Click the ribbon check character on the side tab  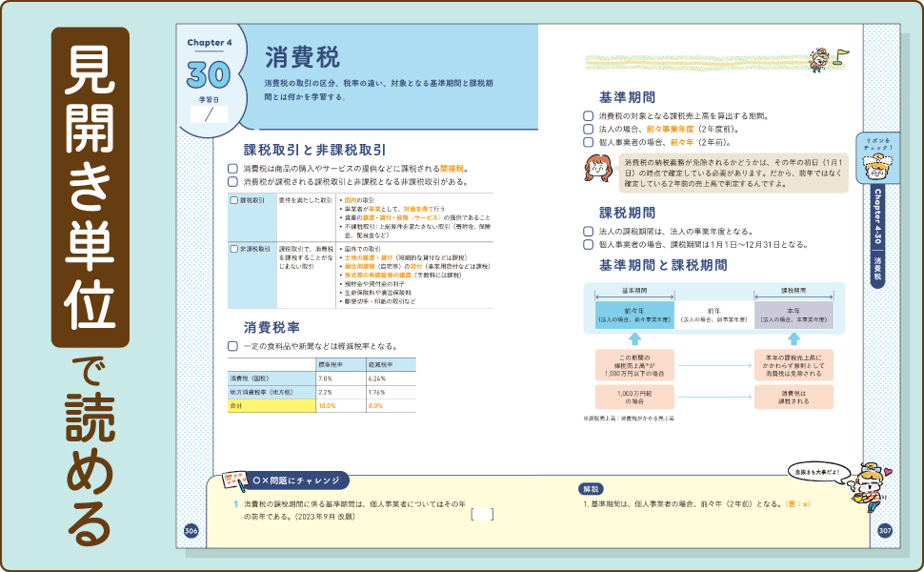(877, 167)
